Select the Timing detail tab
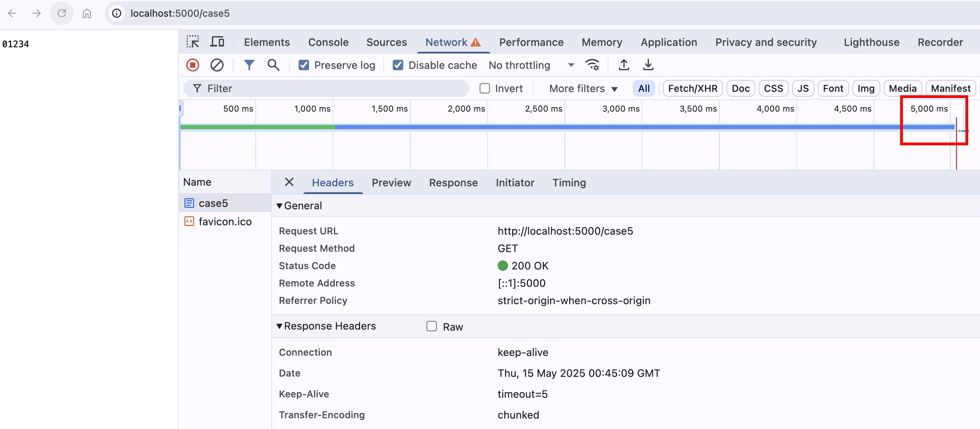 (569, 183)
